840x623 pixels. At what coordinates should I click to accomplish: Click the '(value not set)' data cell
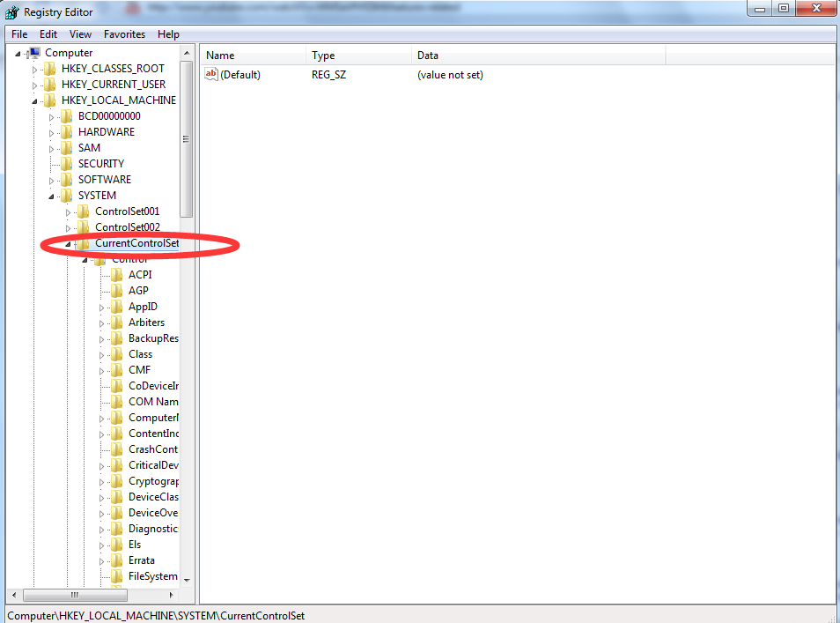450,75
